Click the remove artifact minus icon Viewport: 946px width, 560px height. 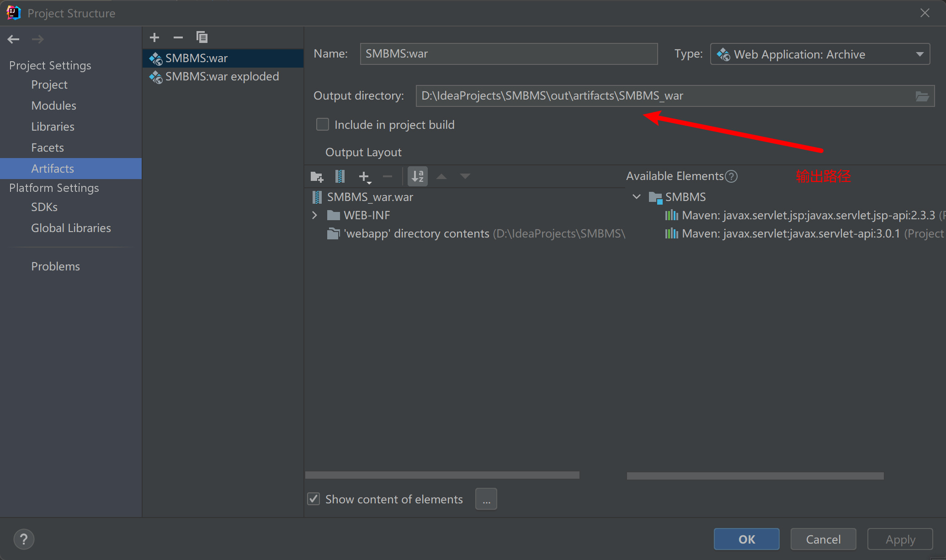pyautogui.click(x=178, y=37)
